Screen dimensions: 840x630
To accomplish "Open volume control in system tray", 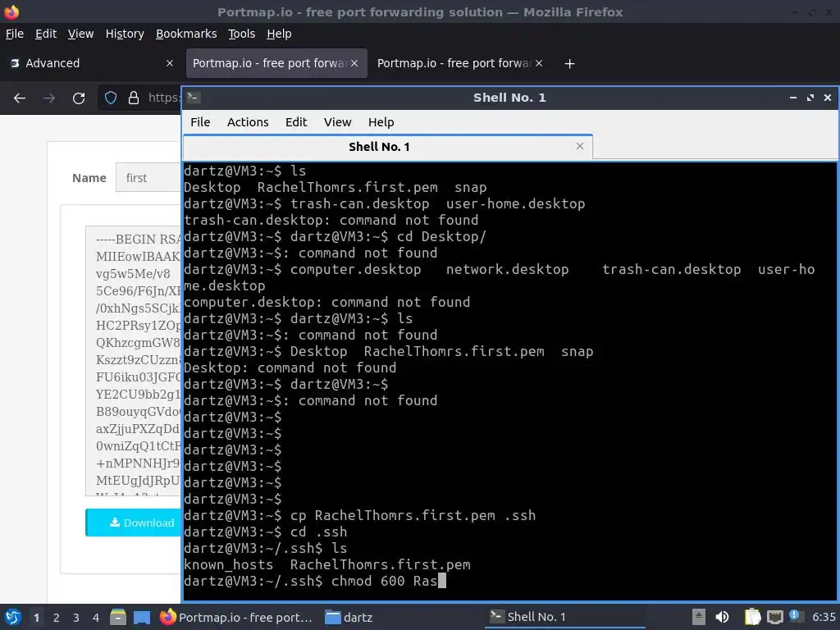I will tap(722, 617).
